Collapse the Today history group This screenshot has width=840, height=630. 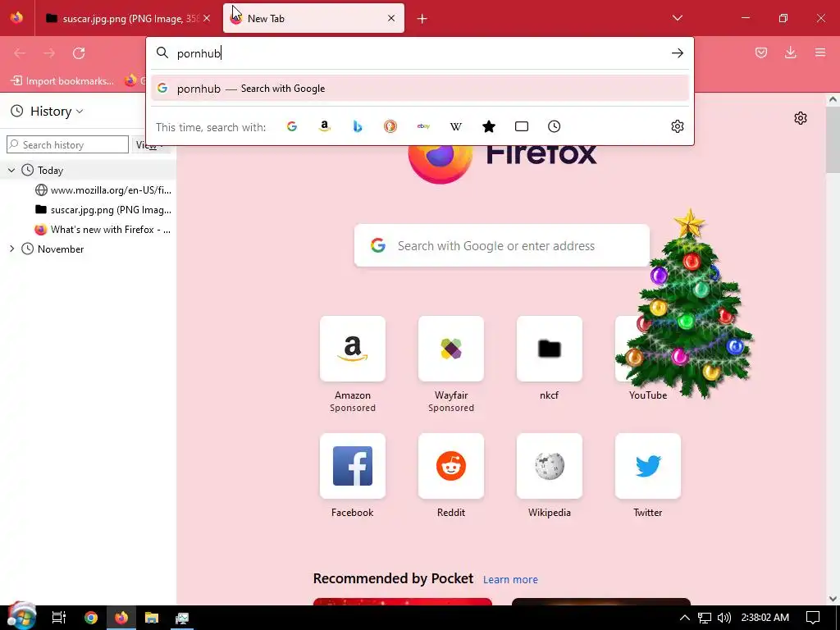(x=11, y=171)
